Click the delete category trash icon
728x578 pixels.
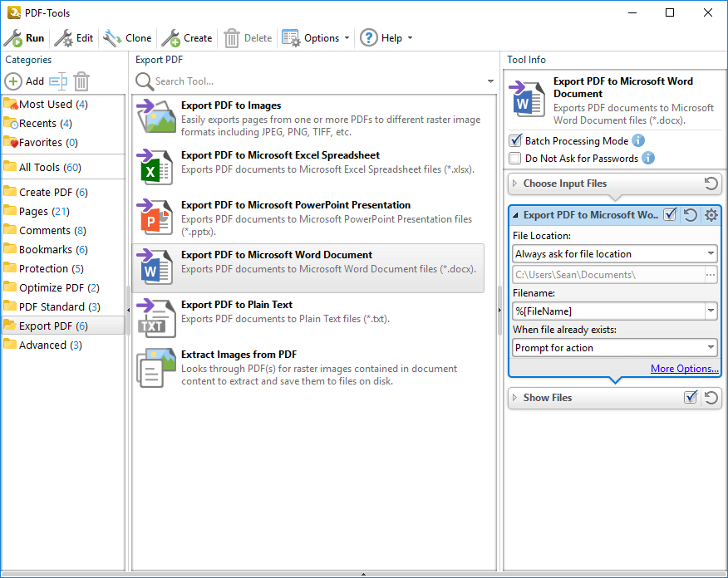81,81
